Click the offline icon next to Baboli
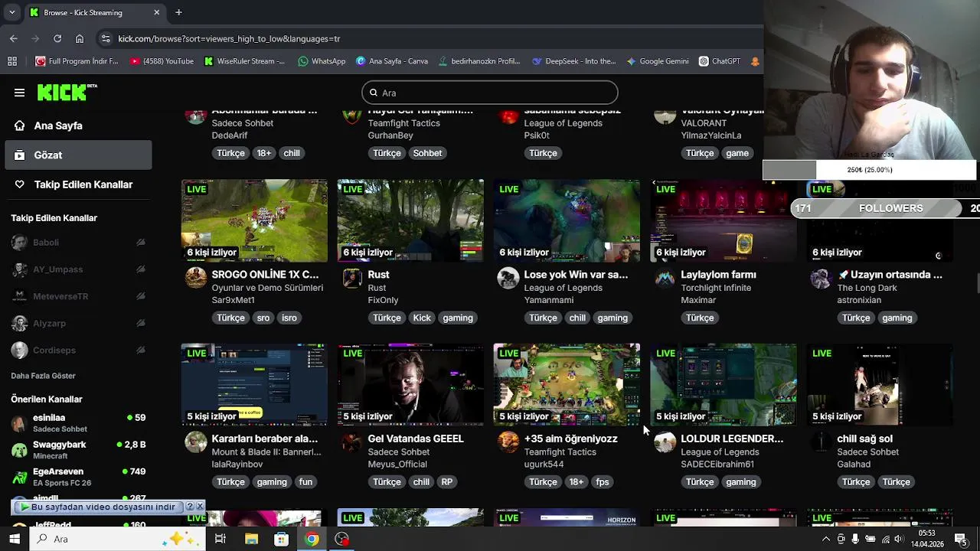This screenshot has width=980, height=551. pos(141,243)
